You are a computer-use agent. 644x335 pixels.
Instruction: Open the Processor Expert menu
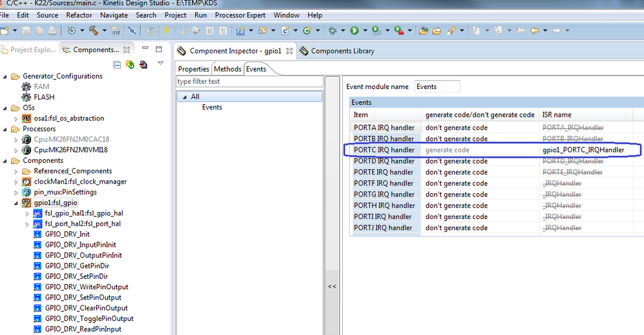(240, 15)
